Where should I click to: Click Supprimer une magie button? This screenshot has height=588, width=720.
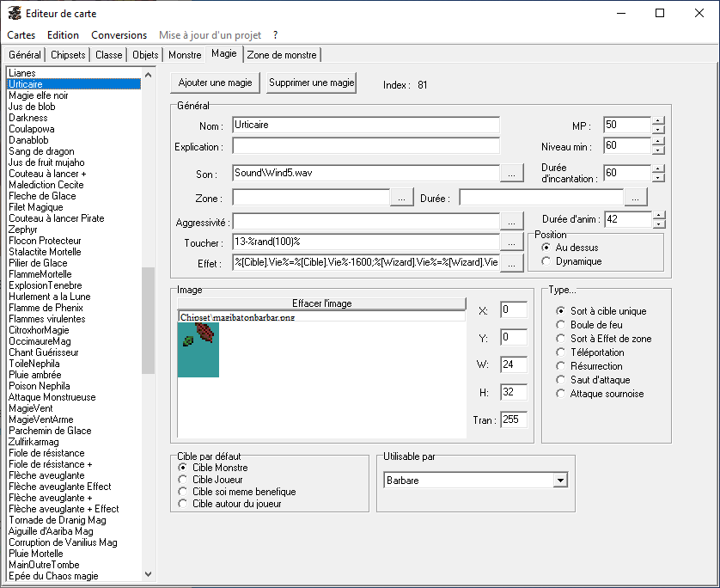[311, 83]
